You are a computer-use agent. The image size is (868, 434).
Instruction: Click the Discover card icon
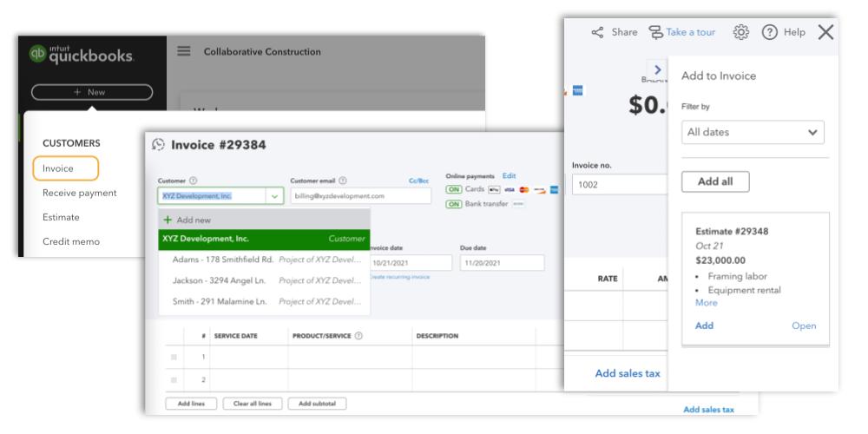[540, 189]
